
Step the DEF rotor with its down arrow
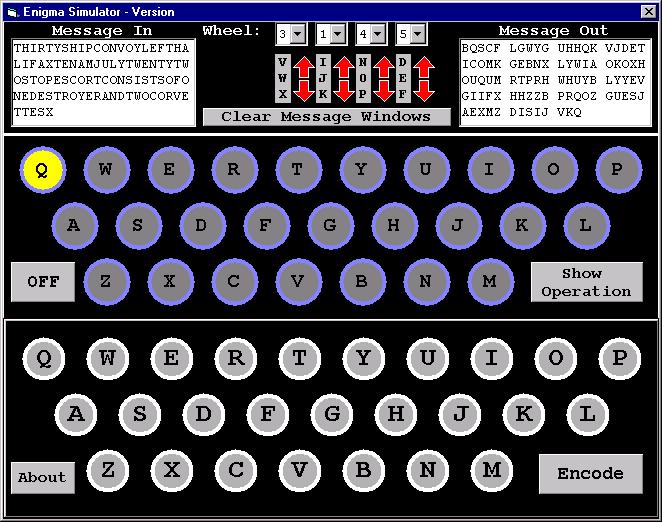click(x=422, y=91)
